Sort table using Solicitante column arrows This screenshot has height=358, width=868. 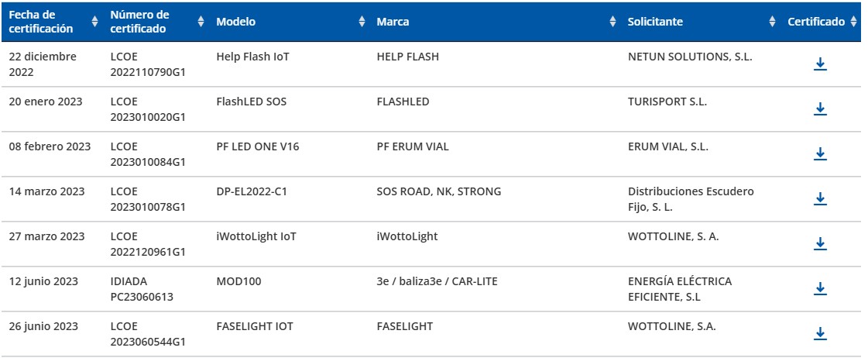(772, 22)
